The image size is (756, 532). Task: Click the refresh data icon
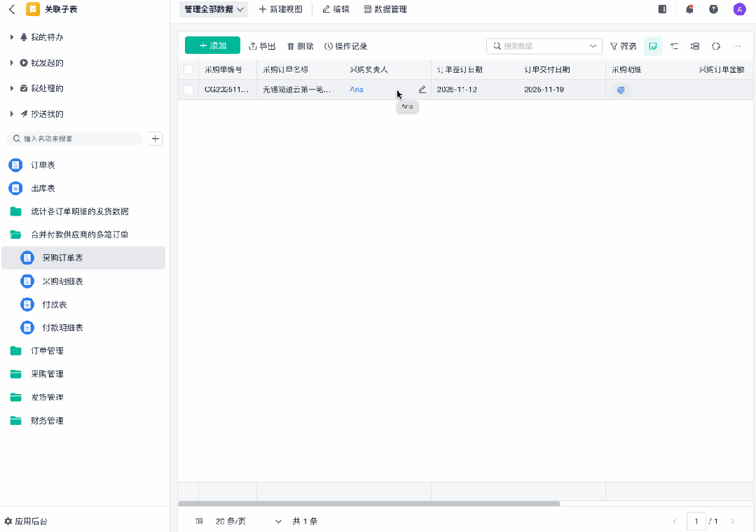716,46
